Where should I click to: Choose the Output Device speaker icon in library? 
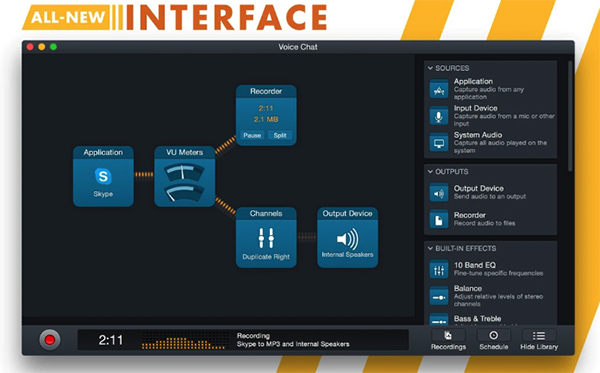[439, 192]
